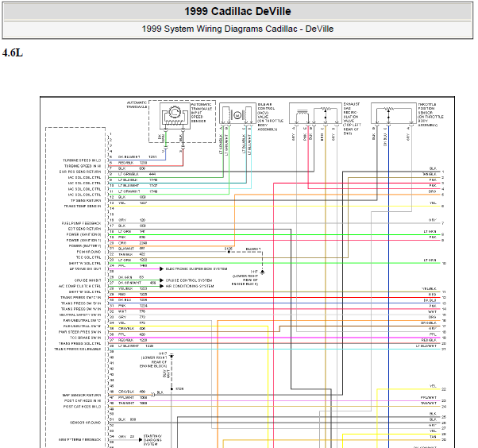Click the arrow pointing to Starting/Charging System
The width and height of the screenshot is (478, 448).
[141, 440]
